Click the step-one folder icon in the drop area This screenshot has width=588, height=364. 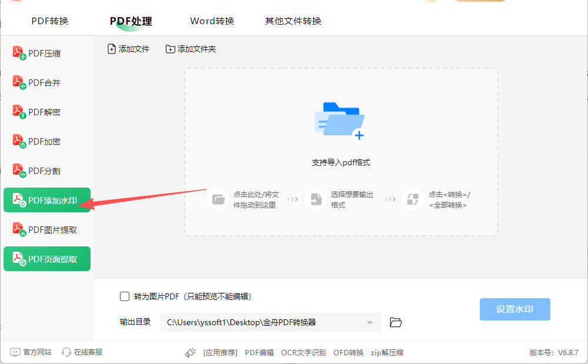218,199
